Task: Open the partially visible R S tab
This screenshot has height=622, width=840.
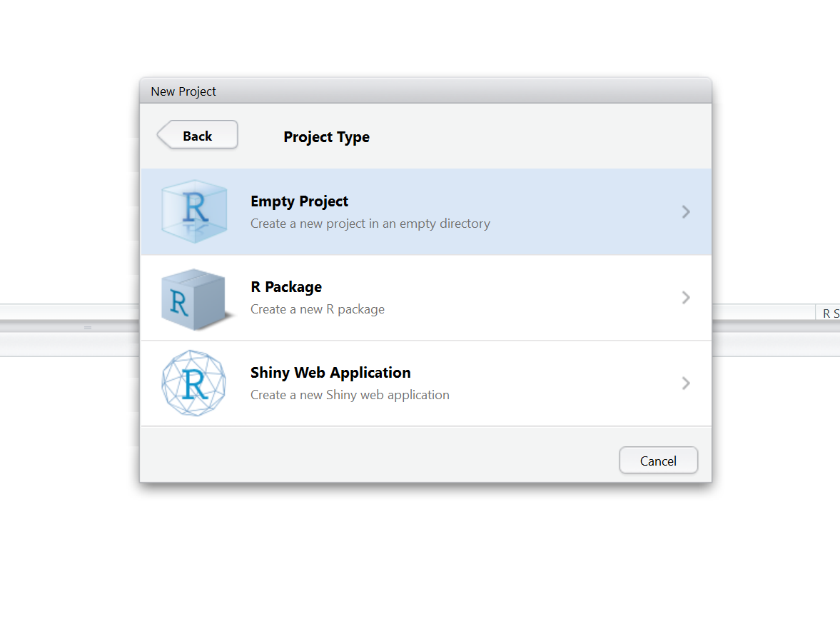Action: coord(828,313)
